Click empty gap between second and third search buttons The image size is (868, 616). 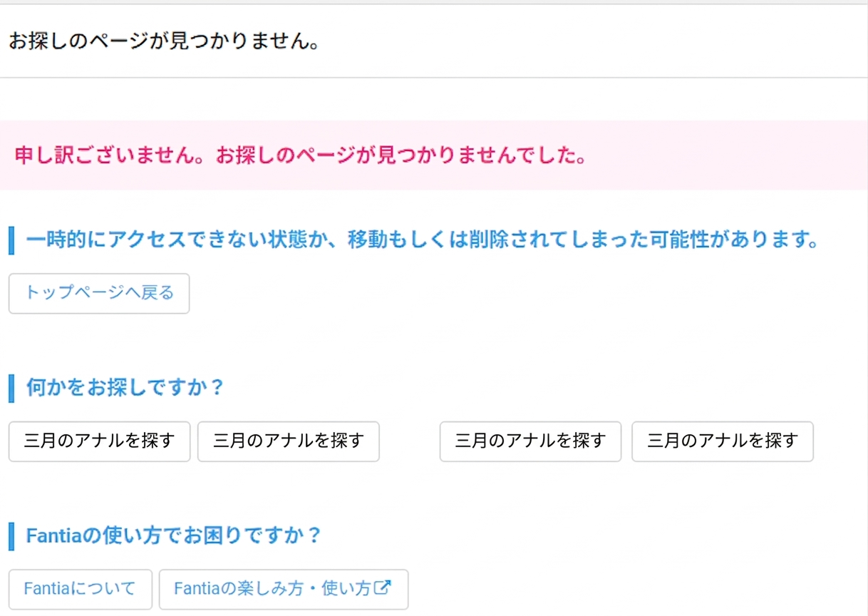pyautogui.click(x=409, y=441)
